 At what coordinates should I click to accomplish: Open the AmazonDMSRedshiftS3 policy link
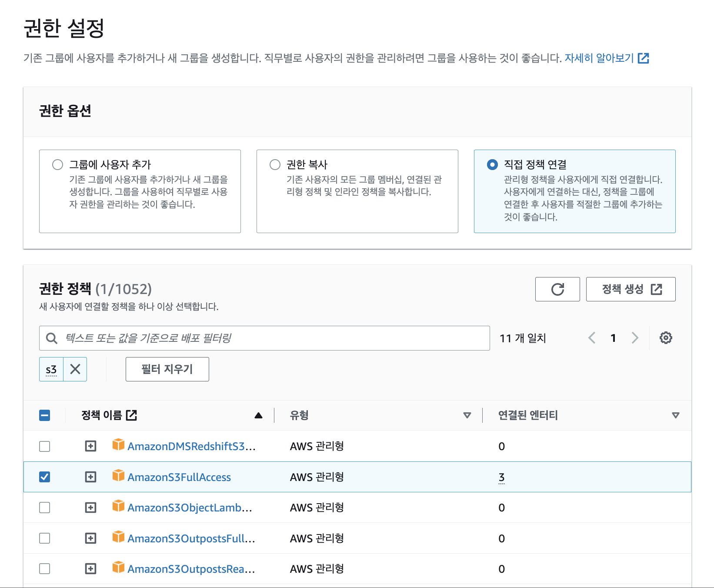pyautogui.click(x=191, y=446)
